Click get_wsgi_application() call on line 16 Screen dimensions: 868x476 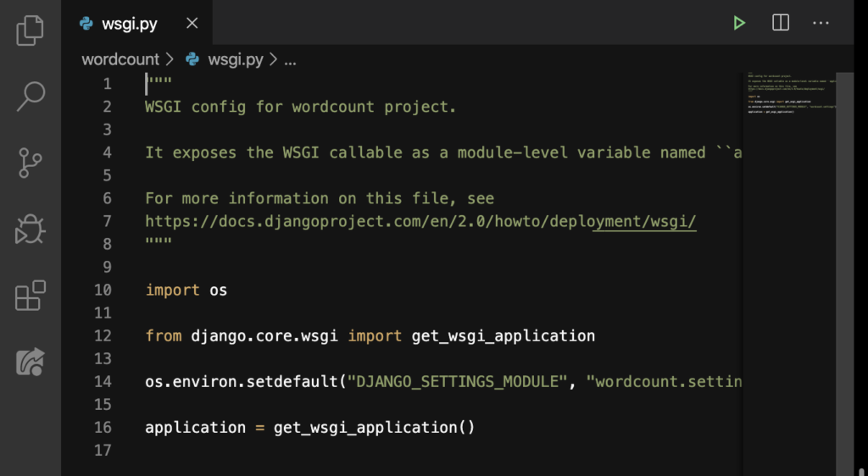[x=374, y=428]
